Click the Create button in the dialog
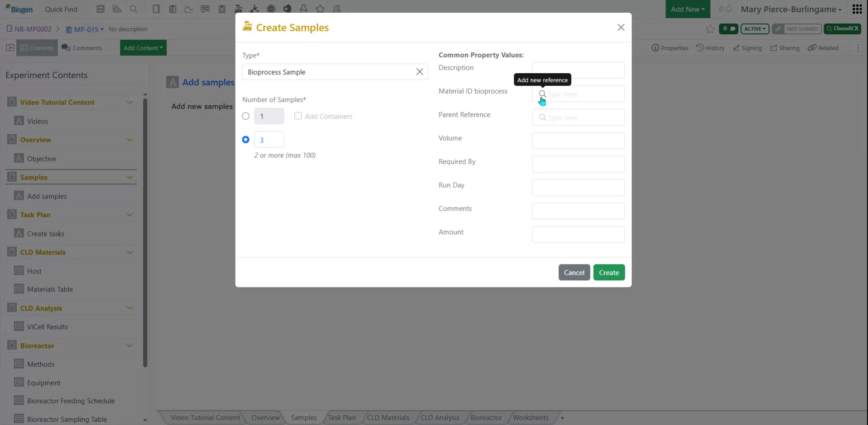Screen dimensions: 868x425 pos(609,272)
